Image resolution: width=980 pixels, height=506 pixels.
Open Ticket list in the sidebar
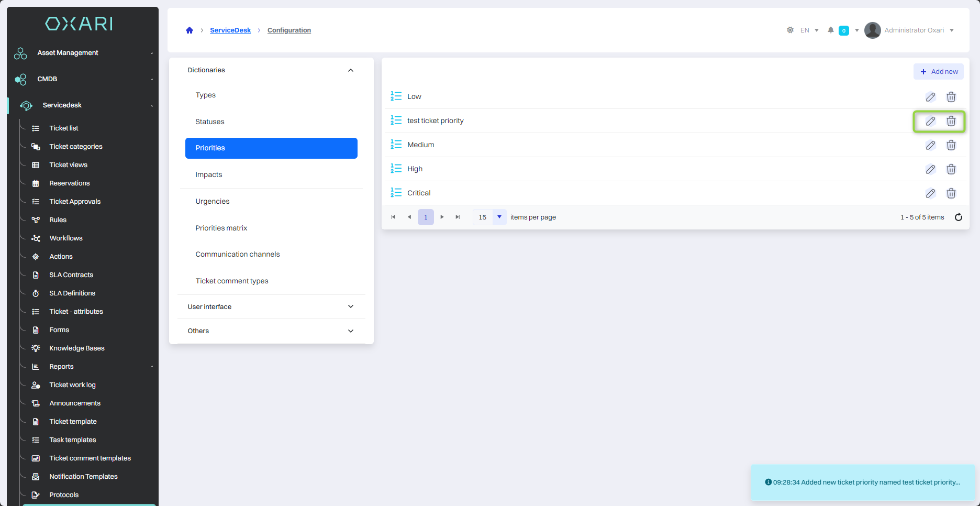click(63, 128)
